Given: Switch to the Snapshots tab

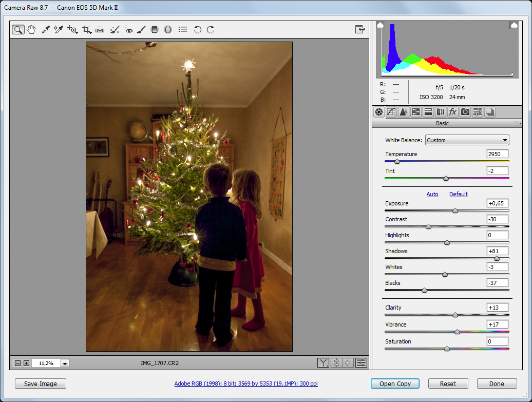Looking at the screenshot, I should point(489,112).
